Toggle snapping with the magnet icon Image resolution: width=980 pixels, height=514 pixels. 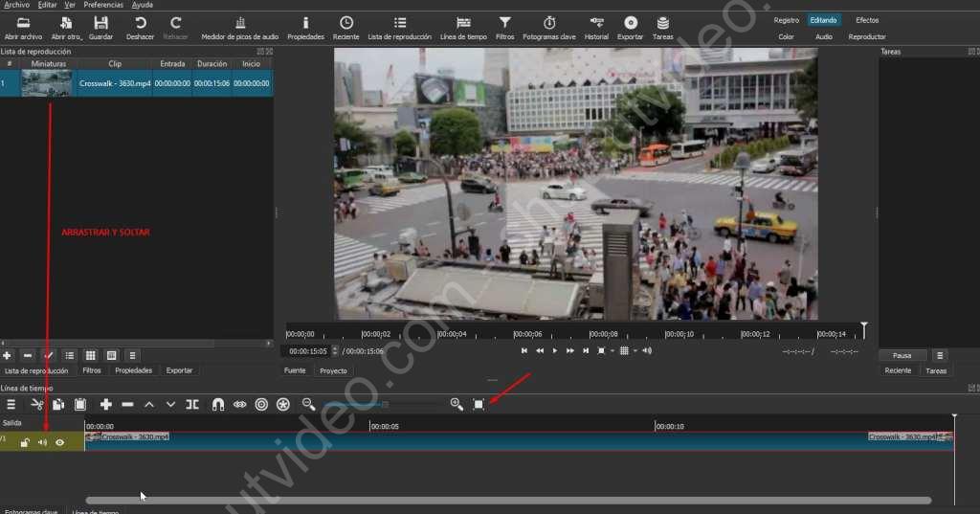pos(217,405)
